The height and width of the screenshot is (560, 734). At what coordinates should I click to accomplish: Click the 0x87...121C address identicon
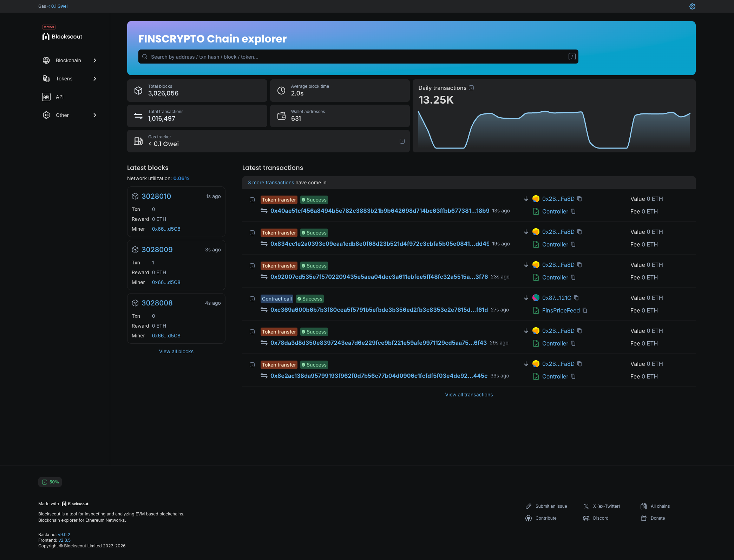pos(536,298)
